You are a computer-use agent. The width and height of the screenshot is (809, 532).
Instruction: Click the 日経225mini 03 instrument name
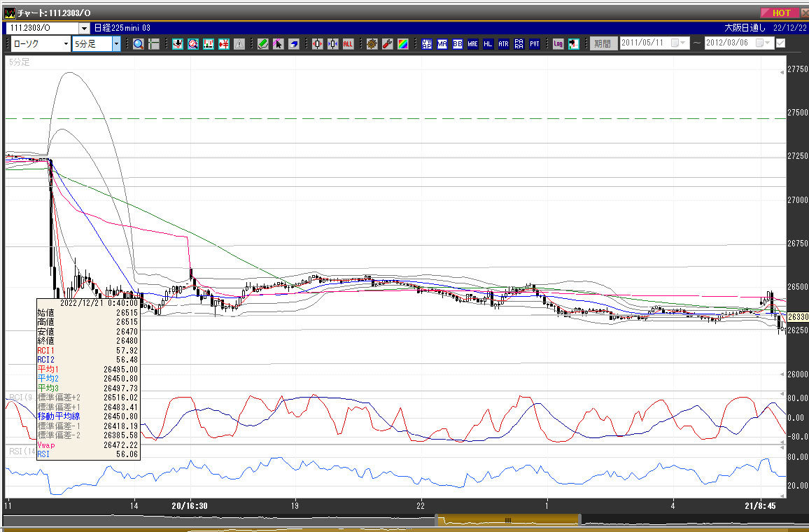[x=122, y=28]
